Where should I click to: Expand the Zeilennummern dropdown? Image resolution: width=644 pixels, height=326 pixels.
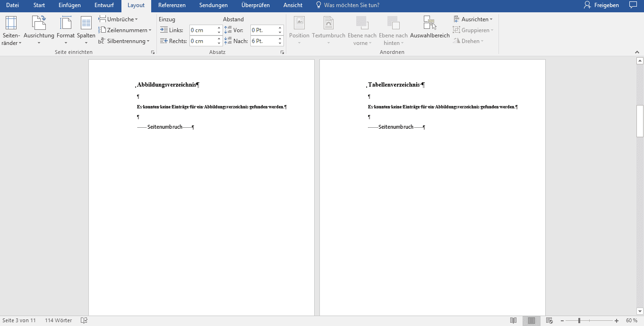point(125,30)
